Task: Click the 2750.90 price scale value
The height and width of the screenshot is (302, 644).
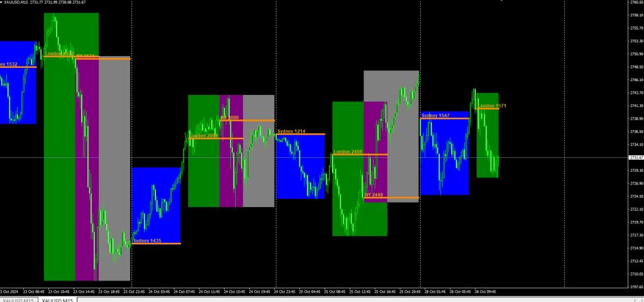Action: click(636, 54)
